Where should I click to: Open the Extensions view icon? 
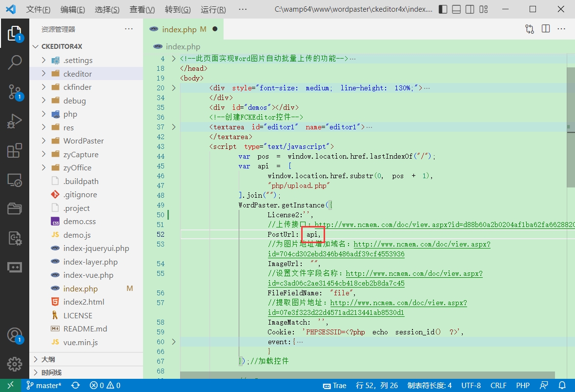pos(15,151)
